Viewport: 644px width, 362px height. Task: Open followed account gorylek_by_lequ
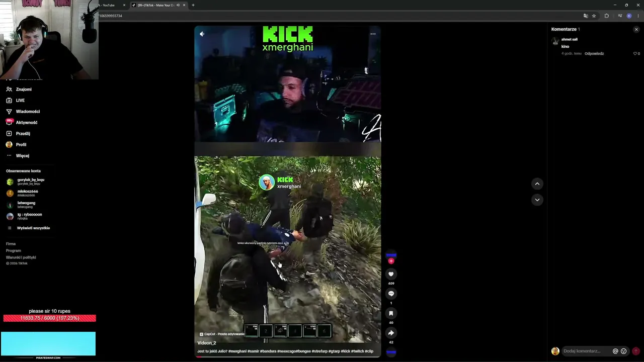click(31, 181)
